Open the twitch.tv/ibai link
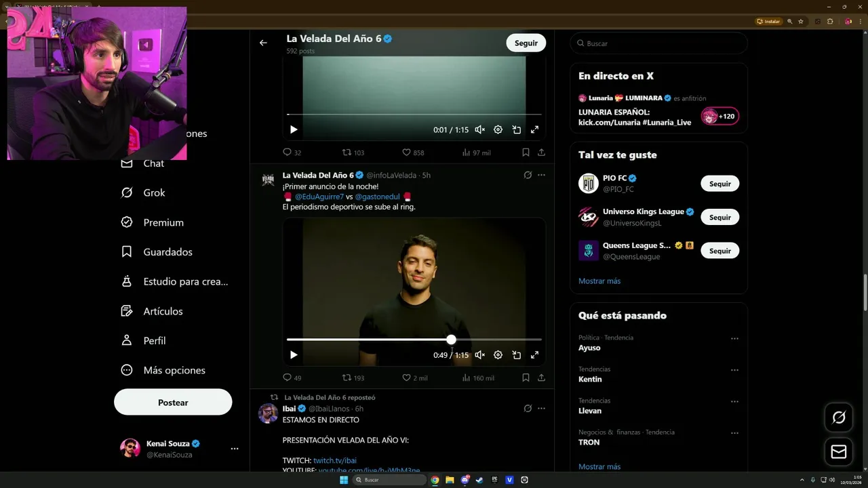 coord(334,460)
